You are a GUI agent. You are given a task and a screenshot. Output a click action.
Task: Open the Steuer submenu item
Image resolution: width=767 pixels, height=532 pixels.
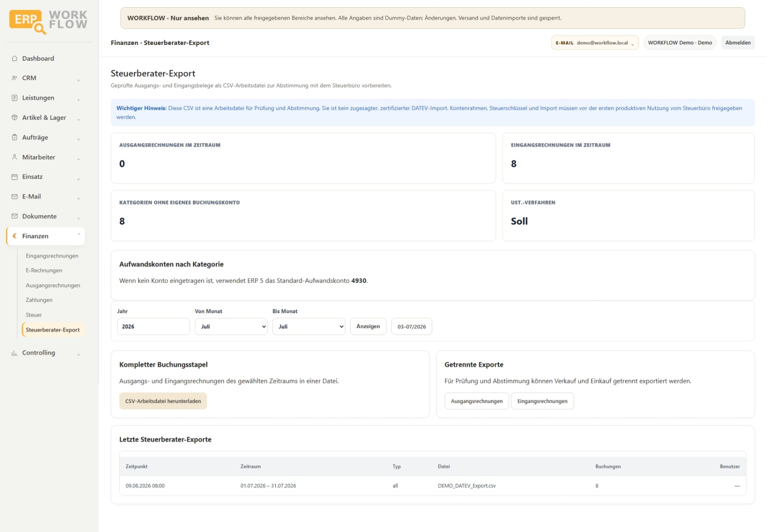tap(34, 315)
